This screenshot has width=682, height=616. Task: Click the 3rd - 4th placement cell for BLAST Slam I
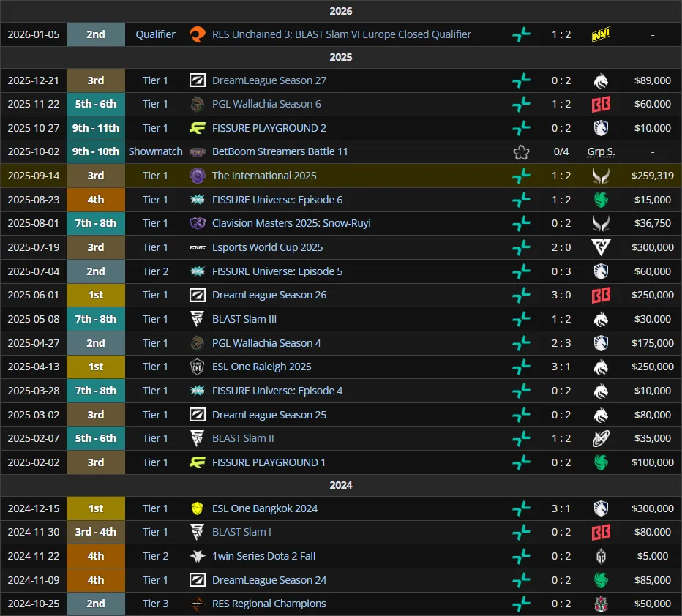tap(96, 532)
